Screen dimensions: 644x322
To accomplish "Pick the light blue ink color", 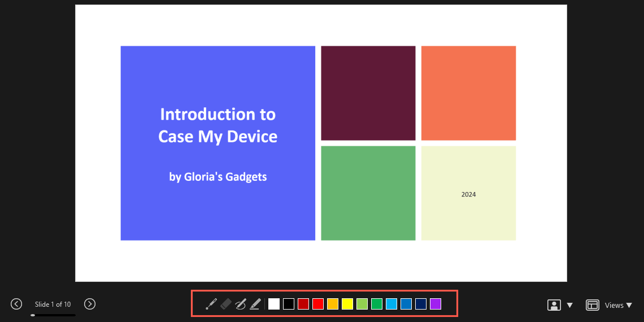I will [x=391, y=304].
